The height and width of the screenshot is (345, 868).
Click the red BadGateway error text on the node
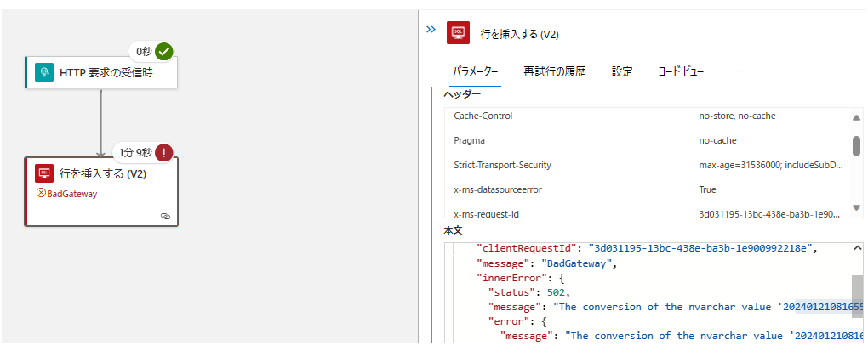pyautogui.click(x=72, y=194)
